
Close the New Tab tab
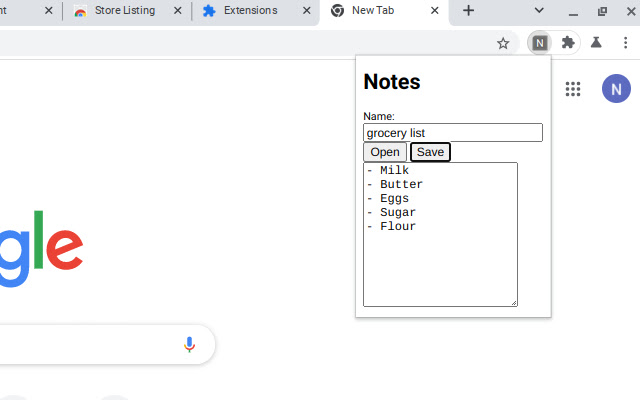435,11
